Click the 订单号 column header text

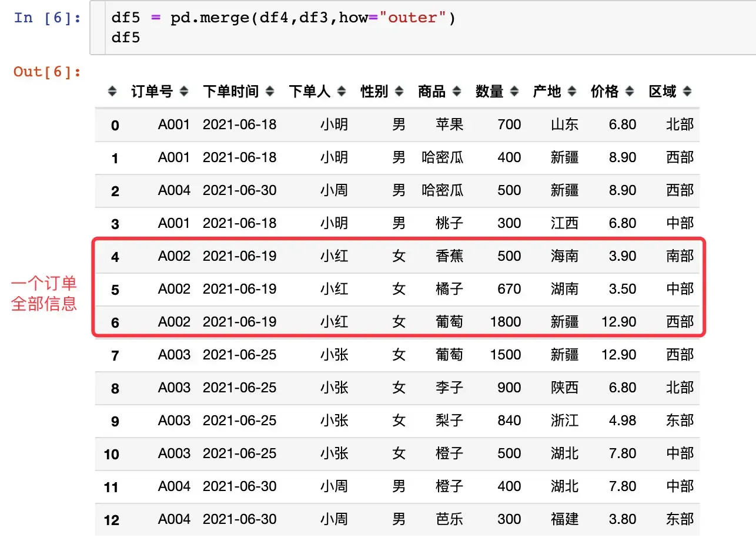point(152,91)
